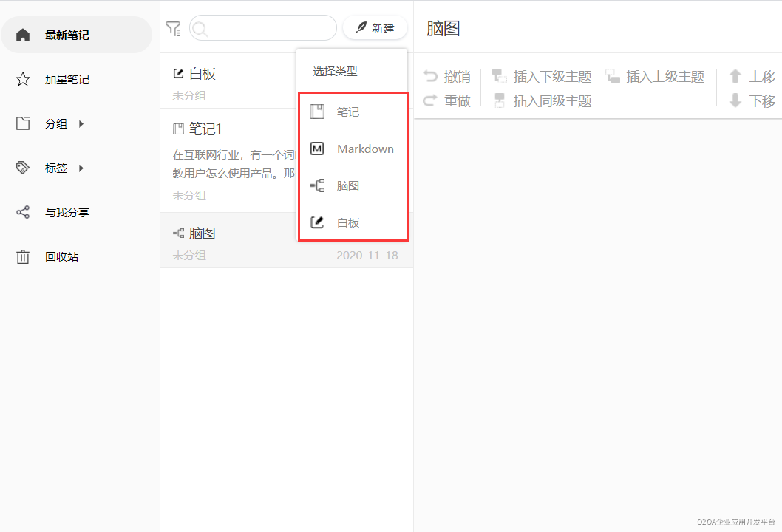Open 加星笔记 in the sidebar
The width and height of the screenshot is (782, 532).
click(77, 79)
